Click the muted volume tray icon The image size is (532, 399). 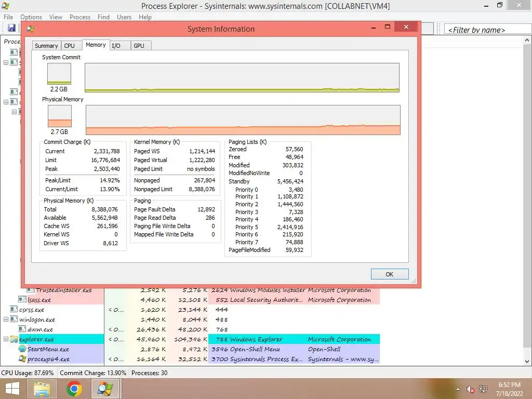pyautogui.click(x=470, y=389)
